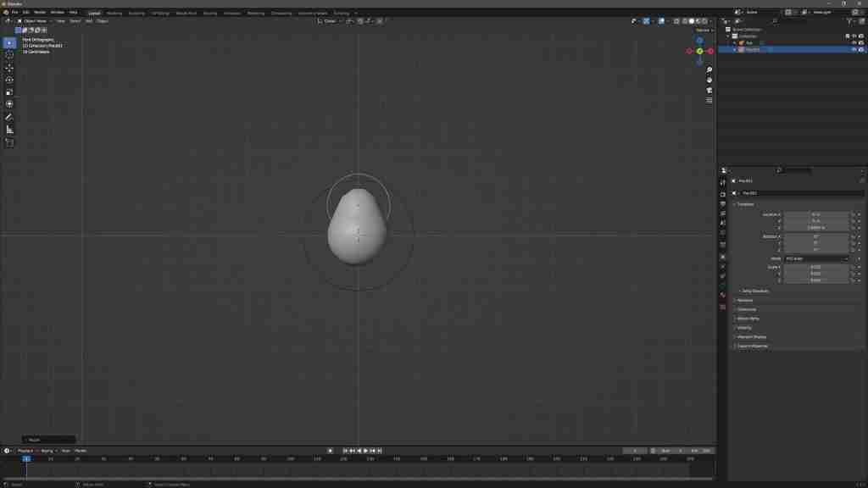Select the Measure tool

9,130
